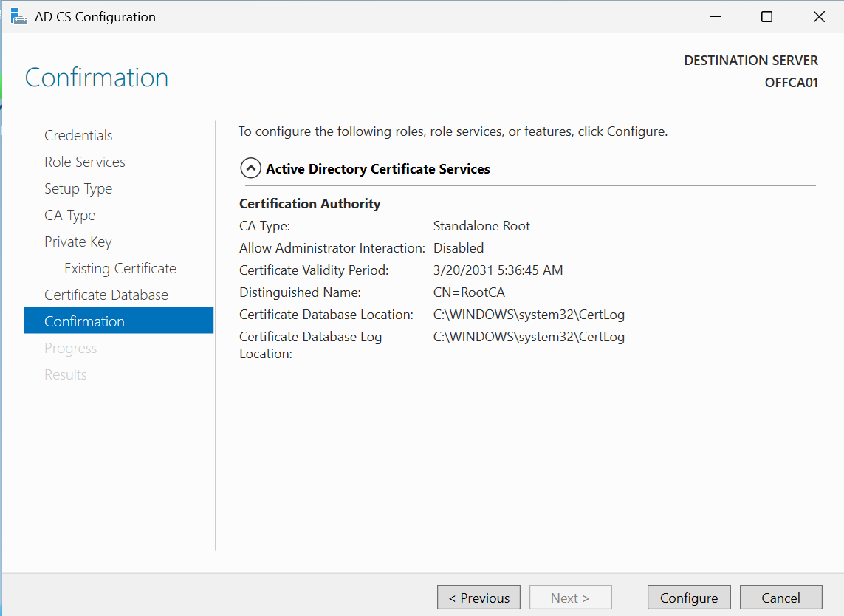
Task: Click the CN=RootCA distinguished name value
Action: [469, 292]
